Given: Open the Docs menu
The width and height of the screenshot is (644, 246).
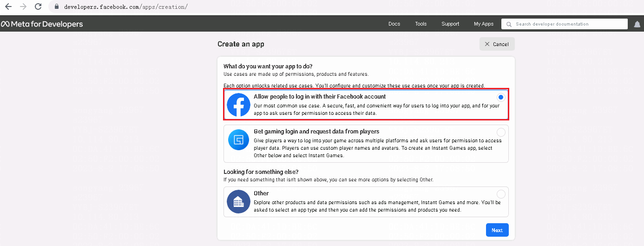Looking at the screenshot, I should [x=394, y=24].
